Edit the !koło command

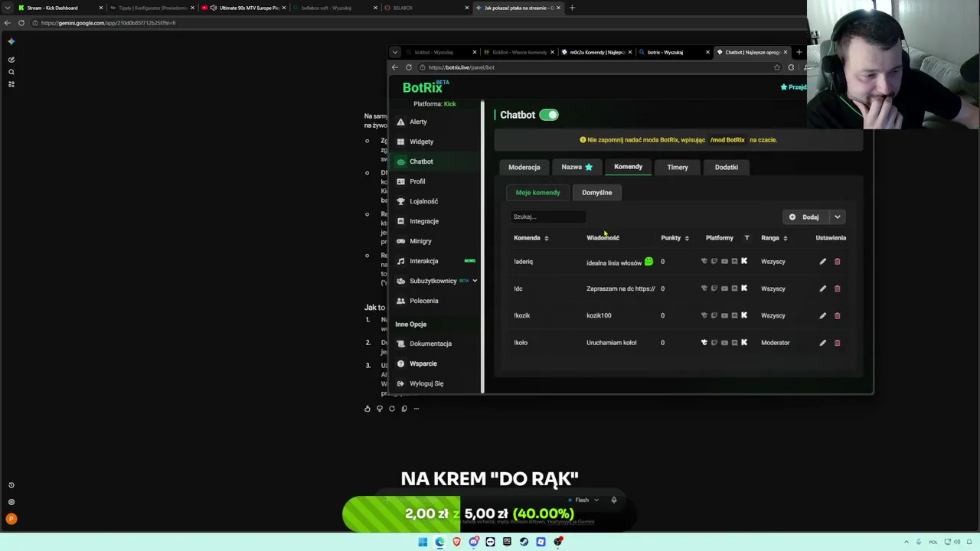coord(823,343)
